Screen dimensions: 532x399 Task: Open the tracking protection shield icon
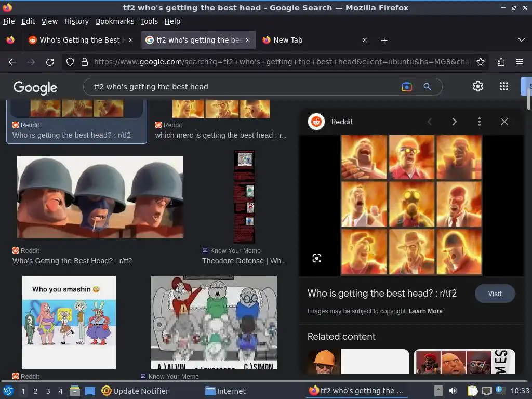point(70,62)
